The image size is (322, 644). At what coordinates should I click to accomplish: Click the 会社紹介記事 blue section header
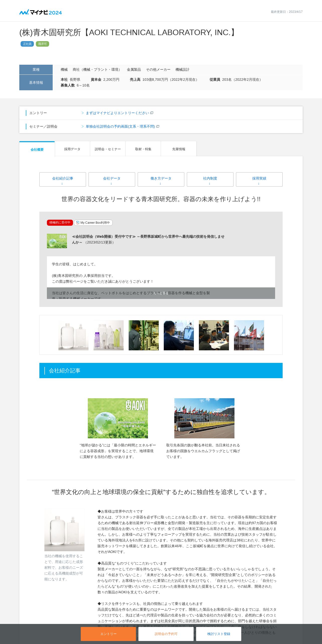click(161, 370)
